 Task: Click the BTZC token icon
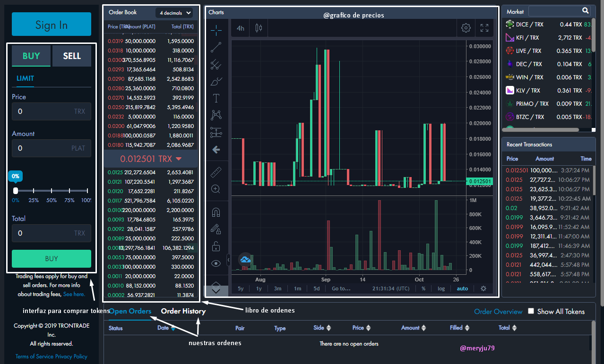pos(510,117)
